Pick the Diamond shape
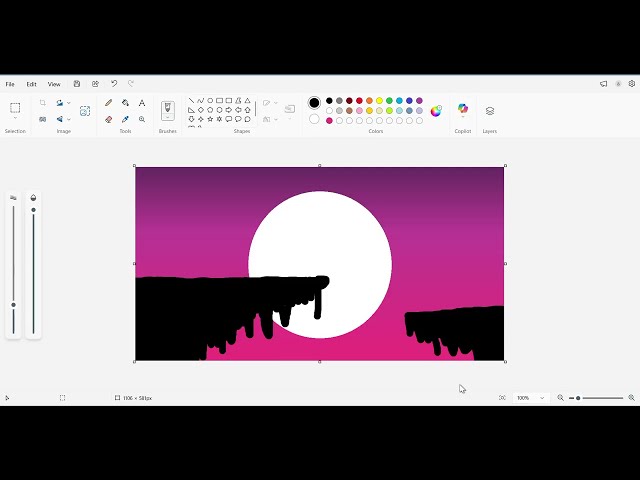Screen dimensions: 640x480 200,110
